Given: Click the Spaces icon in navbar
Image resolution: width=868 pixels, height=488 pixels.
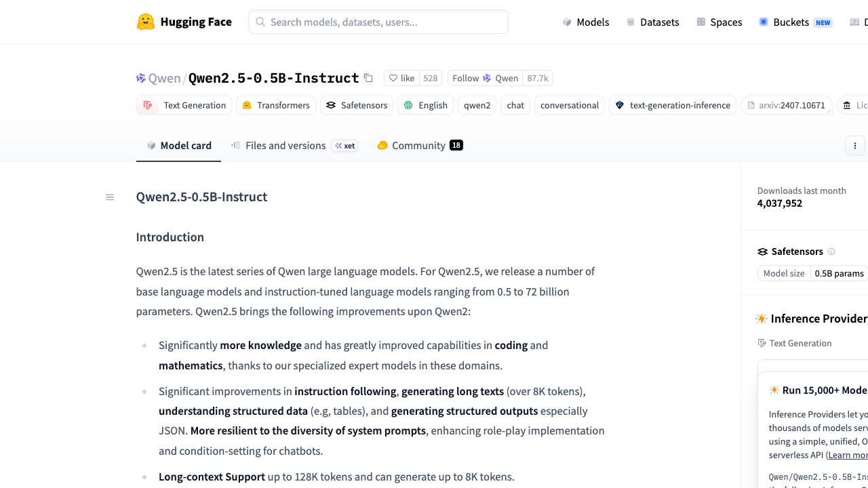Looking at the screenshot, I should point(701,22).
